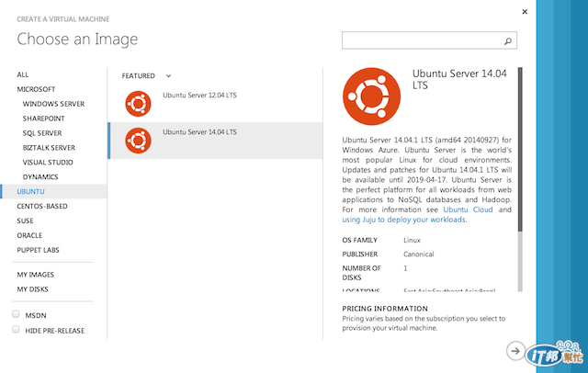The width and height of the screenshot is (588, 373).
Task: Click the next arrow button
Action: pyautogui.click(x=515, y=351)
